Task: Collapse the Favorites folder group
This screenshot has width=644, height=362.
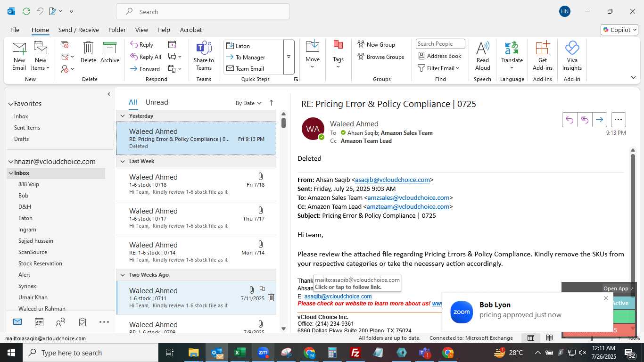Action: [x=11, y=104]
